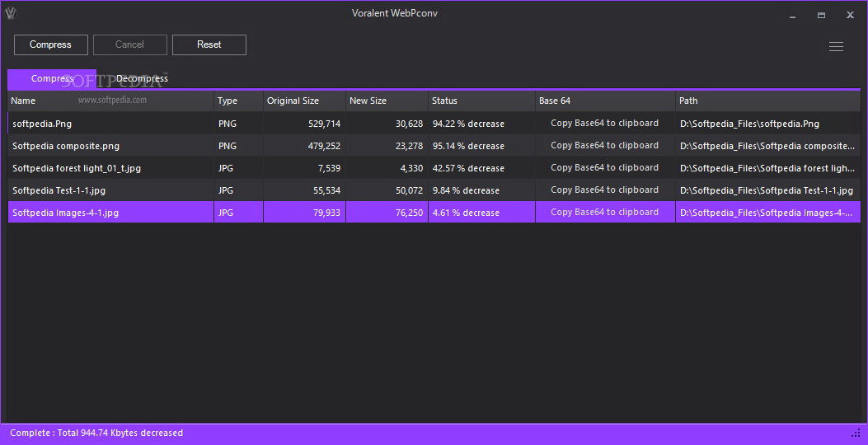Click new size value 4,330
Viewport: 868px width, 445px height.
(412, 168)
